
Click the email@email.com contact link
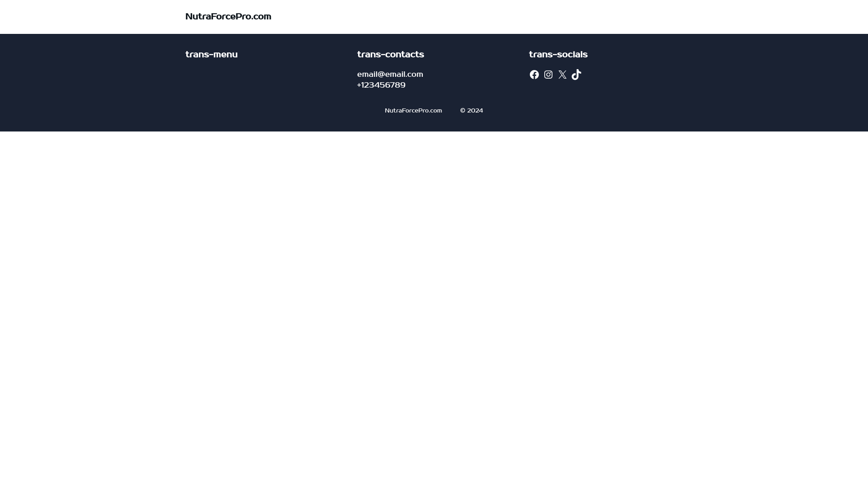click(x=390, y=74)
